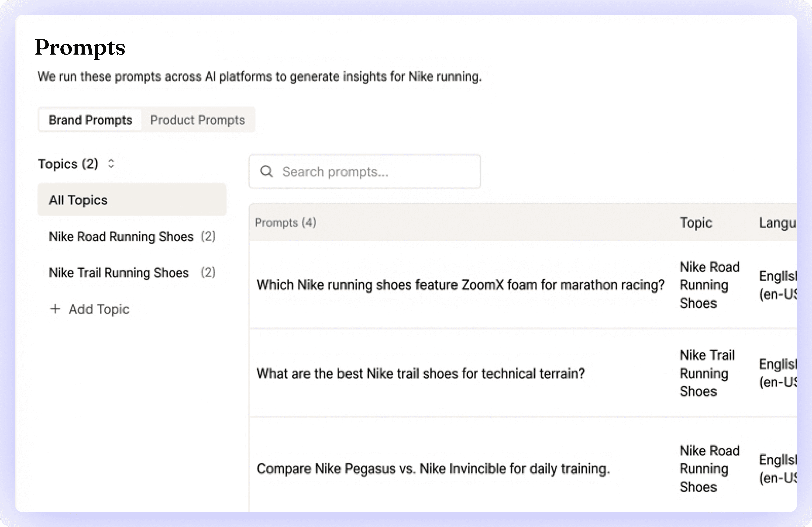Select the Nike Trail Running Shoes topic
Image resolution: width=812 pixels, height=527 pixels.
(x=119, y=272)
